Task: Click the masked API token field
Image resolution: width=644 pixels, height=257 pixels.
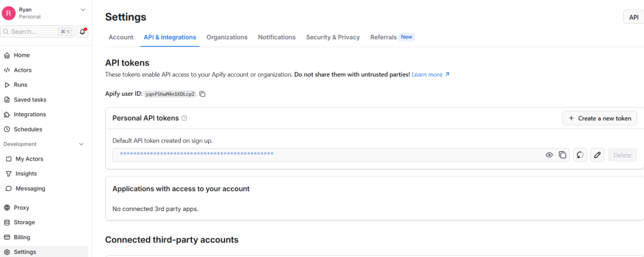Action: tap(341, 155)
